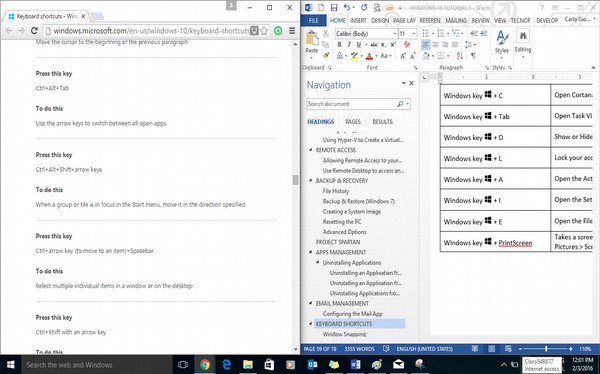The image size is (600, 374).
Task: Adjust the Word zoom slider
Action: point(546,349)
